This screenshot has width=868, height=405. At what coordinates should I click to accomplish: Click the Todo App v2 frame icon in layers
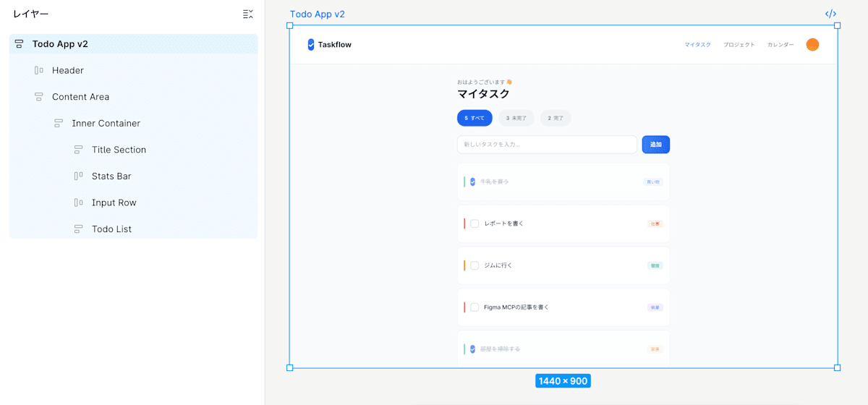19,44
